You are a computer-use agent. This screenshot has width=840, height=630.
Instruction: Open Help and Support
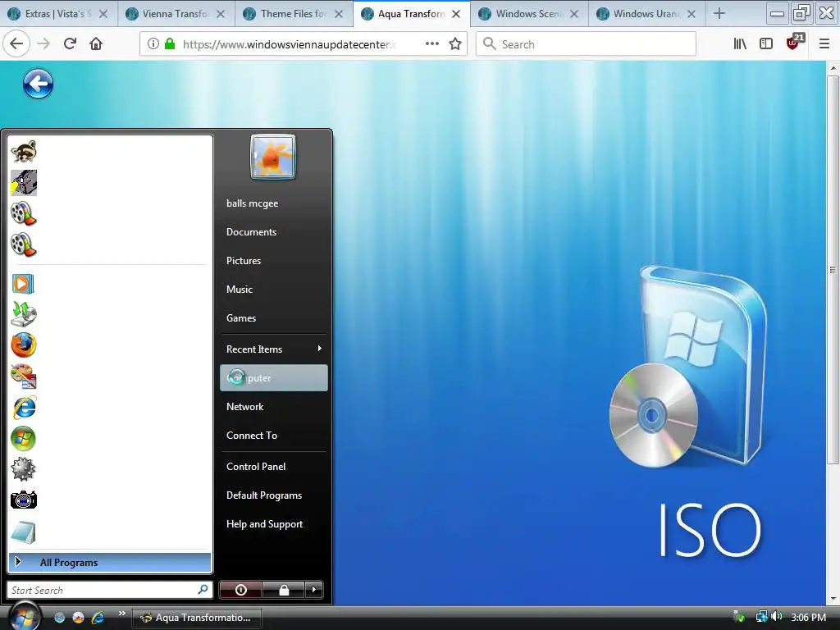265,524
